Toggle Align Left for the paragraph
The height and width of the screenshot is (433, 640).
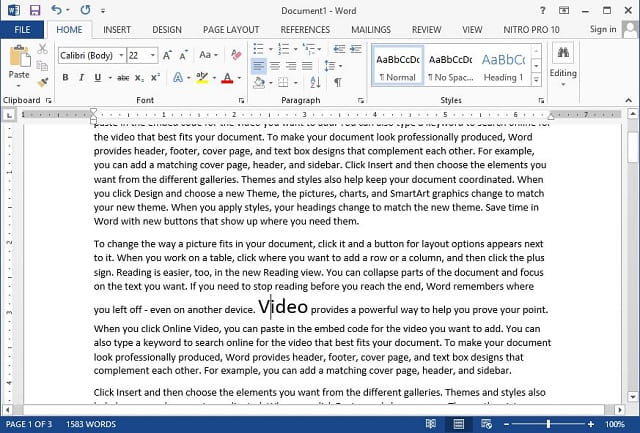[x=258, y=66]
